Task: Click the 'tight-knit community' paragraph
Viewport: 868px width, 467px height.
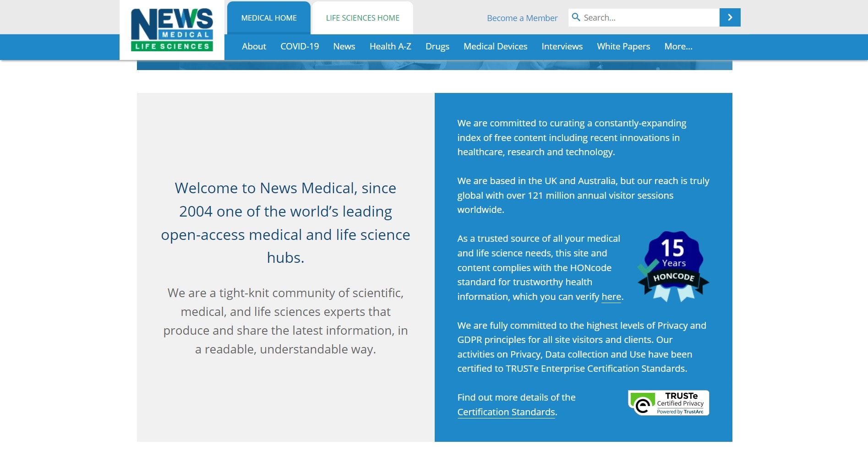Action: (x=285, y=321)
